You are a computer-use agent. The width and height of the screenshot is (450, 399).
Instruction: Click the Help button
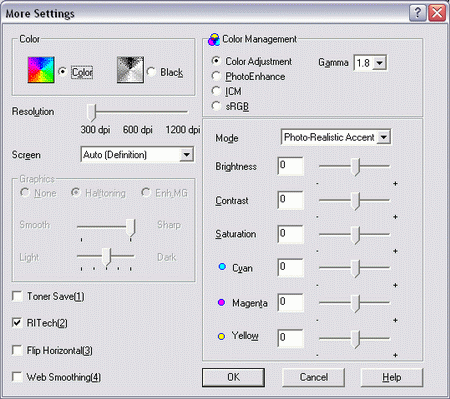(392, 377)
